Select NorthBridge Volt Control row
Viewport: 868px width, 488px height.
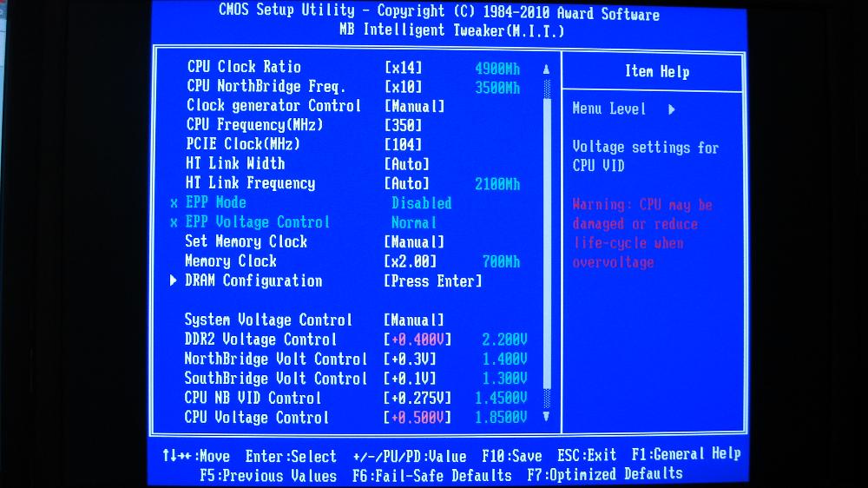point(276,359)
